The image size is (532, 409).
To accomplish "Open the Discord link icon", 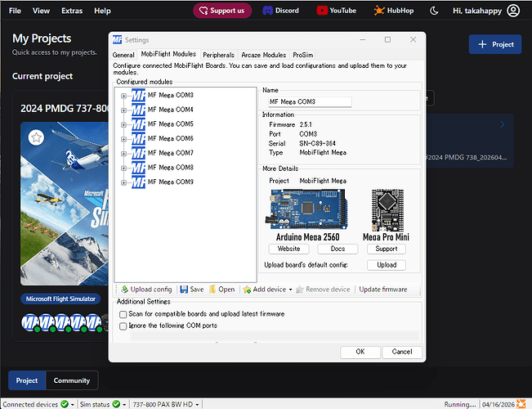I will point(268,11).
